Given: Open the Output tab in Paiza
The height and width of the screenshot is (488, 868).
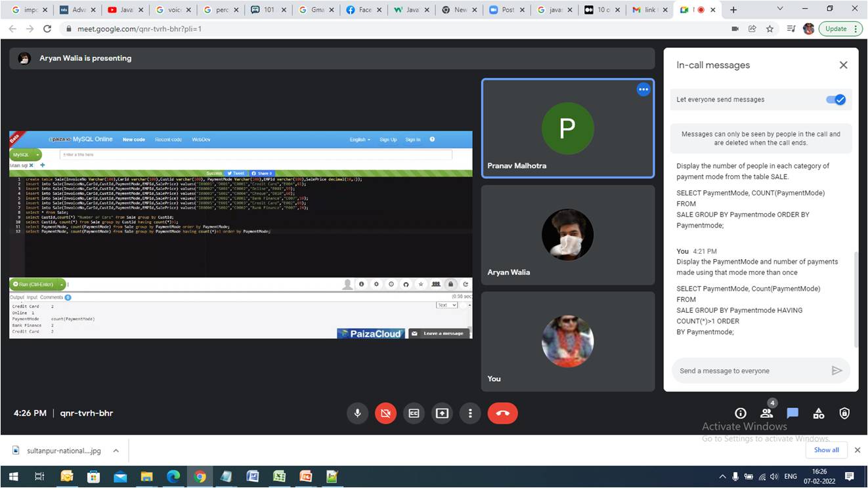Looking at the screenshot, I should coord(16,297).
